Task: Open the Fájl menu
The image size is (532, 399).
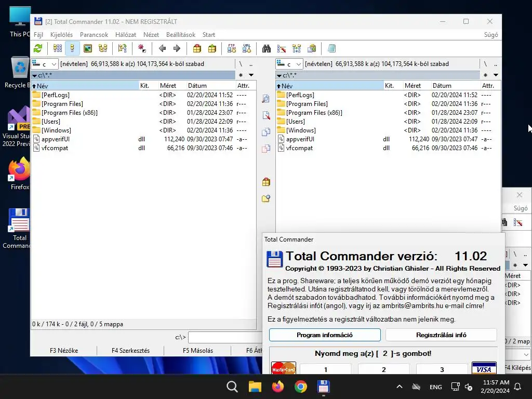Action: pyautogui.click(x=38, y=35)
